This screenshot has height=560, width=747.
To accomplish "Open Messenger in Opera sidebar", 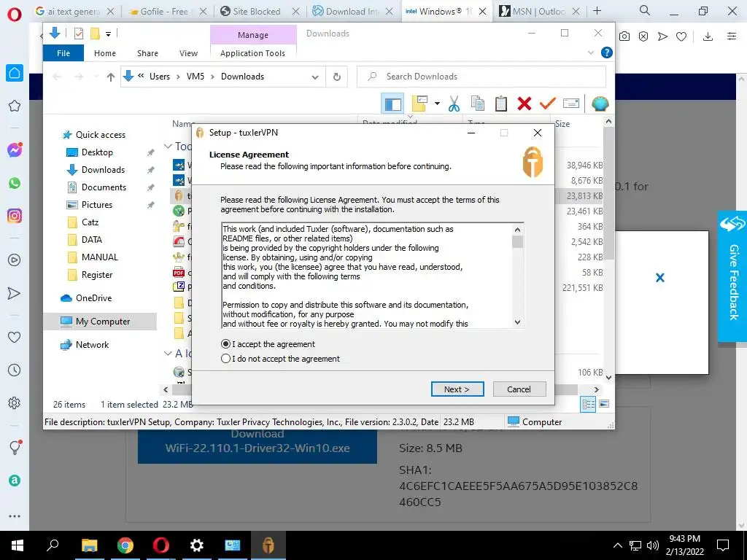I will pos(15,150).
